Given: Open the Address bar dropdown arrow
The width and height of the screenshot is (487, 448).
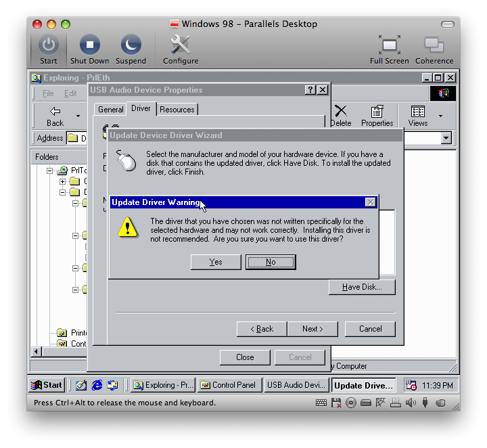Looking at the screenshot, I should tap(446, 138).
